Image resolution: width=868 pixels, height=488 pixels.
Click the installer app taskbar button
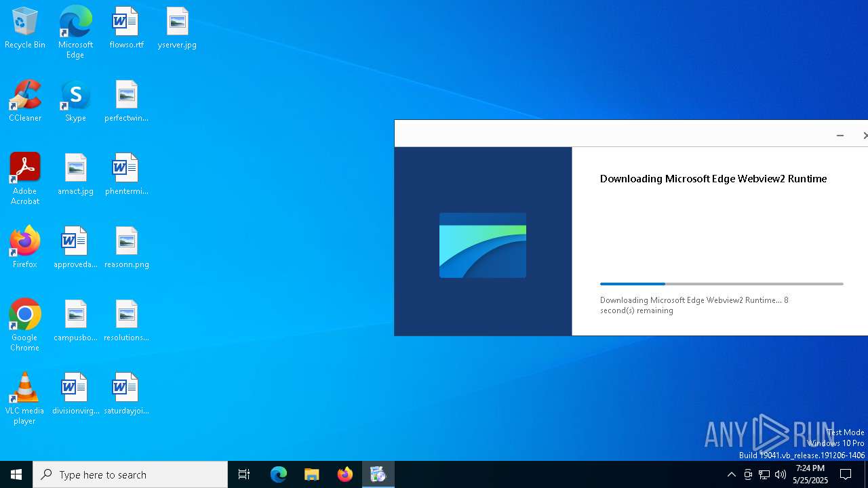click(378, 474)
